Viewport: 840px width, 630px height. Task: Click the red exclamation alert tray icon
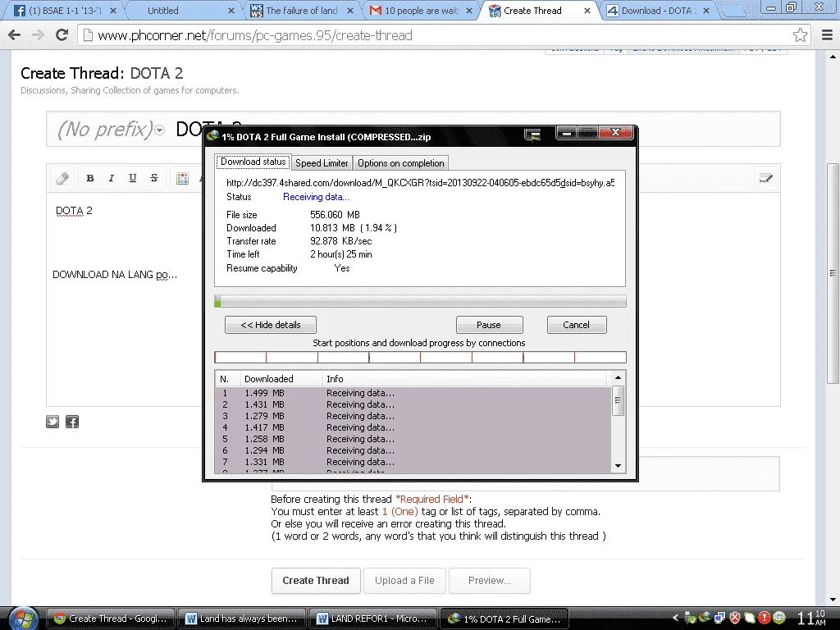point(765,619)
